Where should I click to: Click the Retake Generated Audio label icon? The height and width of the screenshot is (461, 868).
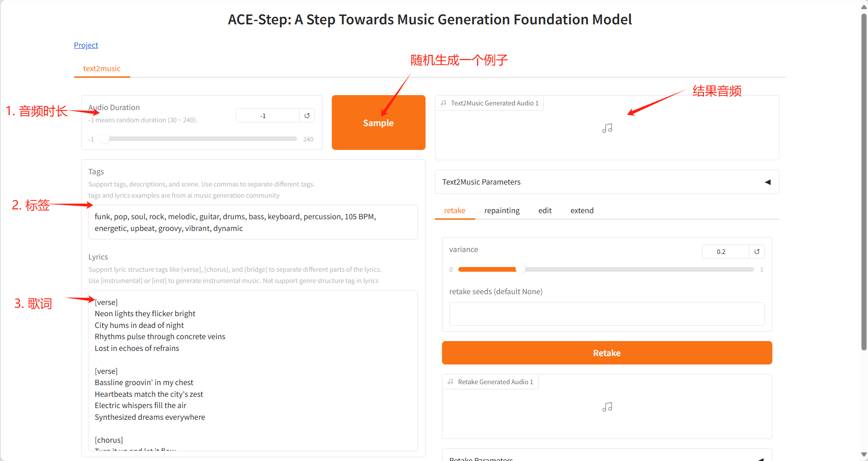(450, 382)
